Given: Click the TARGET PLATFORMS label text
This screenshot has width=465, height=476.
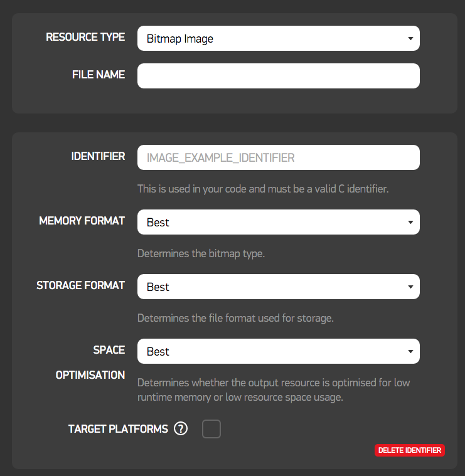Looking at the screenshot, I should click(118, 429).
